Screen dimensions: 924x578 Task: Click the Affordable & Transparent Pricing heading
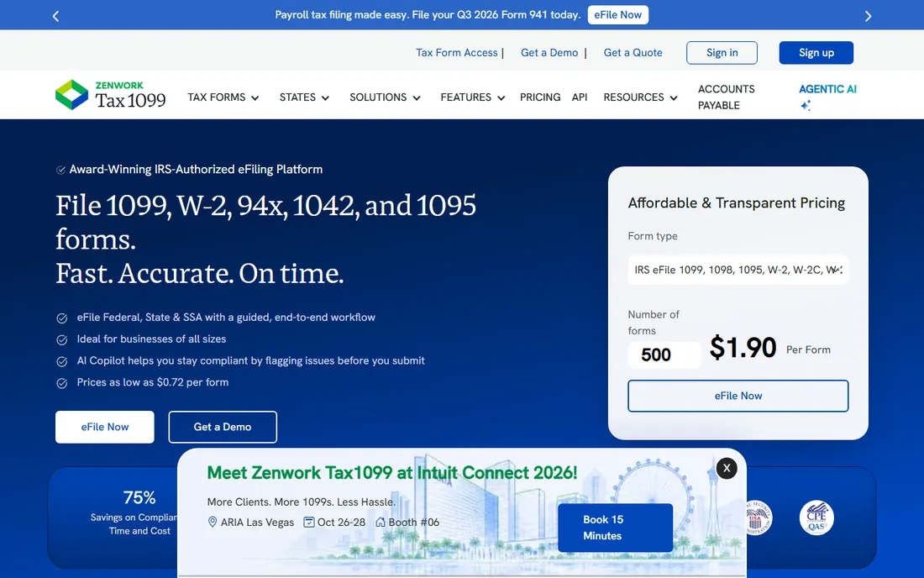pyautogui.click(x=736, y=202)
